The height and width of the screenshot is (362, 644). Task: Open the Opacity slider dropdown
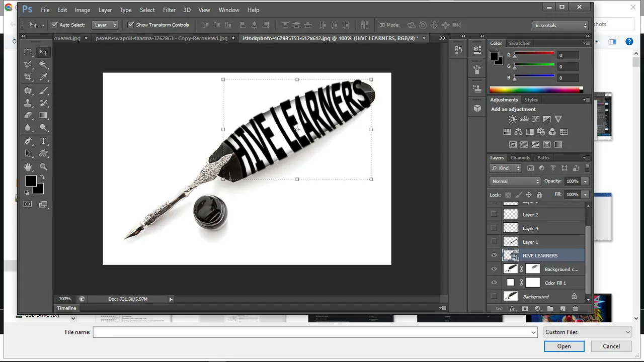click(585, 181)
